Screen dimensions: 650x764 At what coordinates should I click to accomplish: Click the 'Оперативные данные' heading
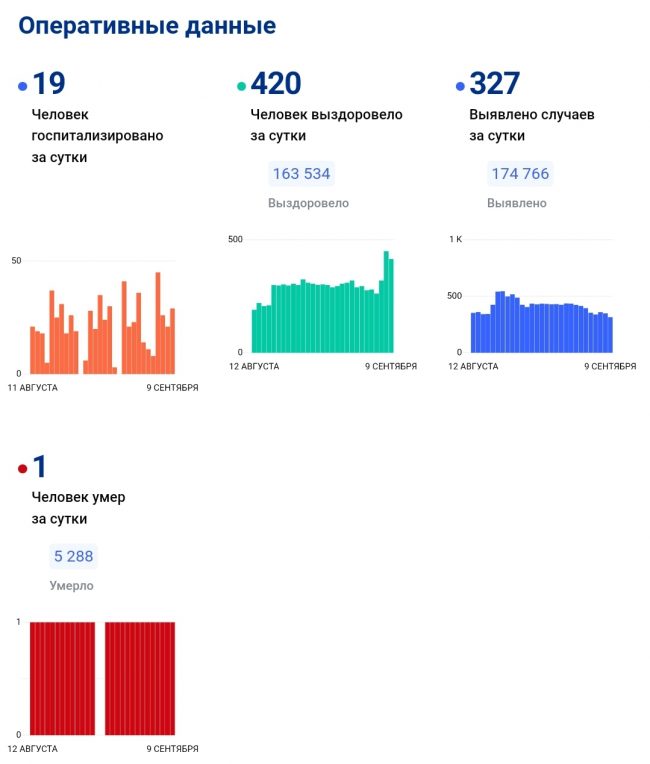pyautogui.click(x=147, y=27)
